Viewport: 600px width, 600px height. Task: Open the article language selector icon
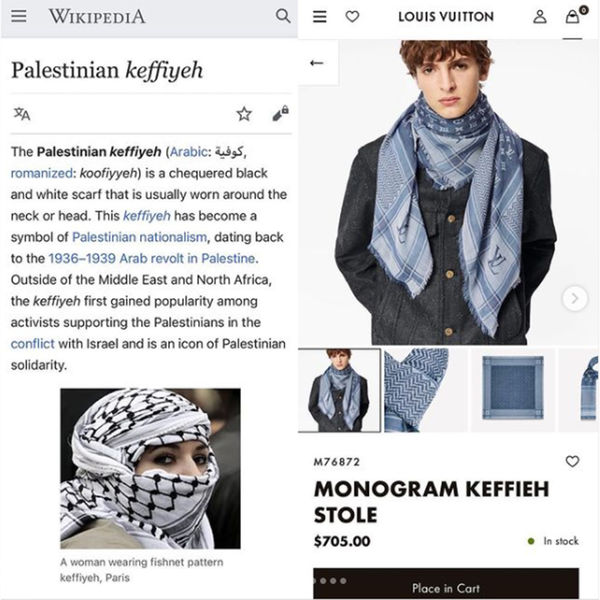(22, 114)
